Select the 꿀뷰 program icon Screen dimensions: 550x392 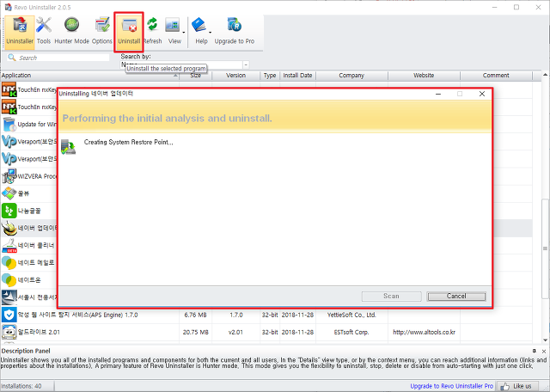(x=9, y=193)
